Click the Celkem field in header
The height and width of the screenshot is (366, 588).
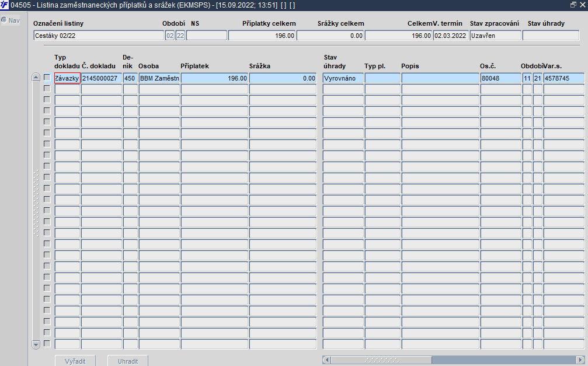tap(399, 36)
